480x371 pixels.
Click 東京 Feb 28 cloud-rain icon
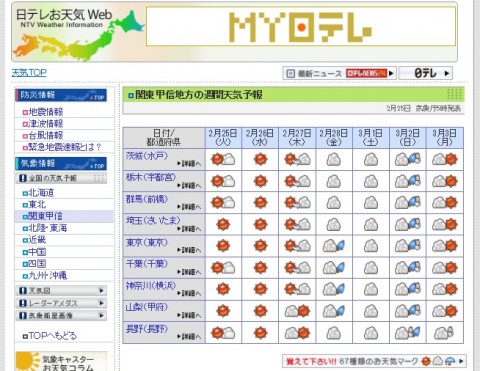click(334, 246)
